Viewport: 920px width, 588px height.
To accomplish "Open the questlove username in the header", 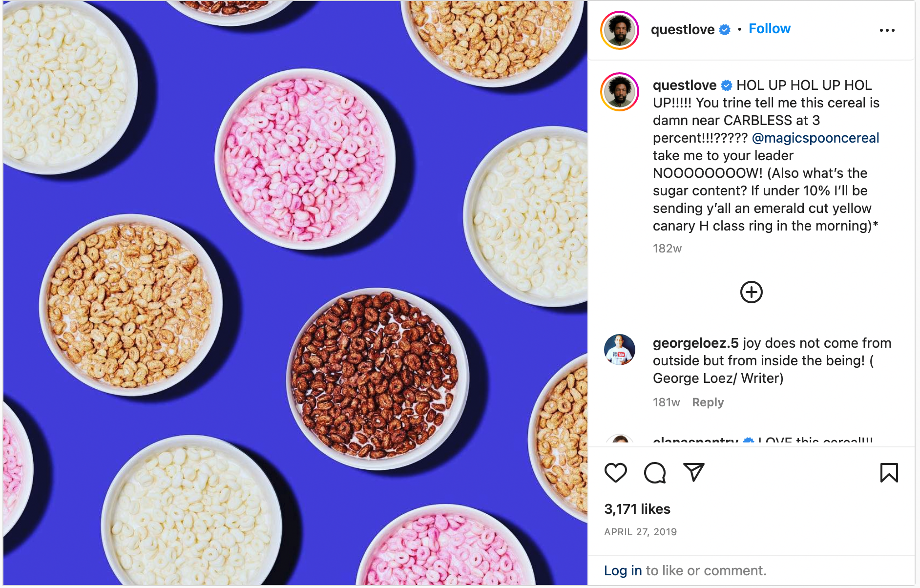I will pos(683,29).
